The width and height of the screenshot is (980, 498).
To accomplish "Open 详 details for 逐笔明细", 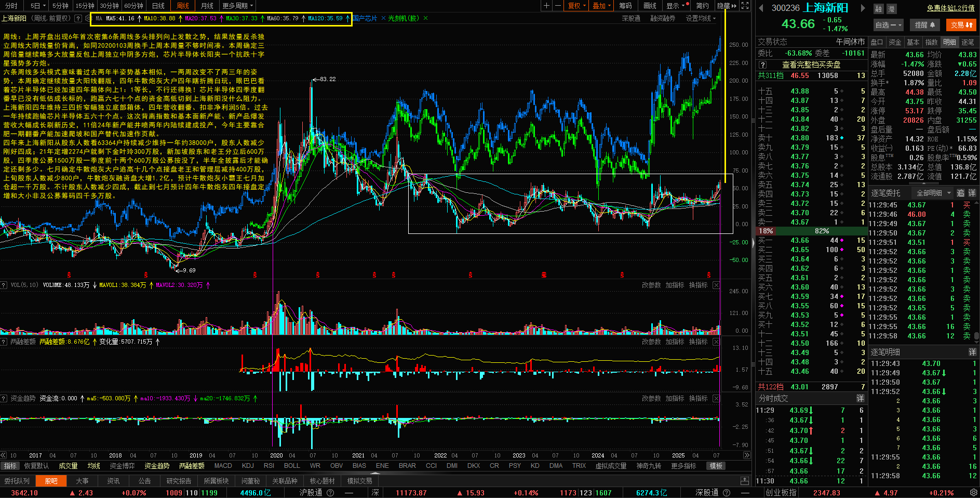I will click(972, 352).
